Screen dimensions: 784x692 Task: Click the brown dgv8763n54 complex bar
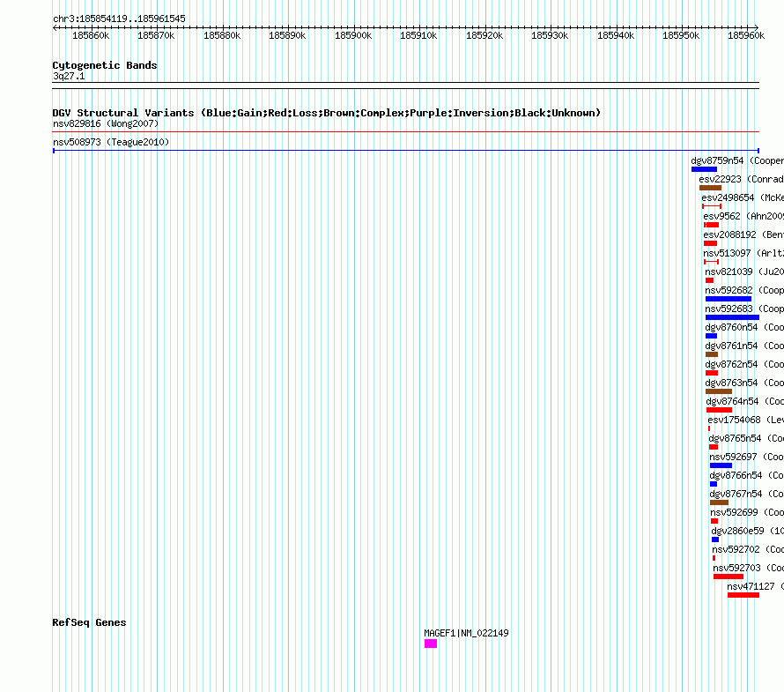pos(719,391)
